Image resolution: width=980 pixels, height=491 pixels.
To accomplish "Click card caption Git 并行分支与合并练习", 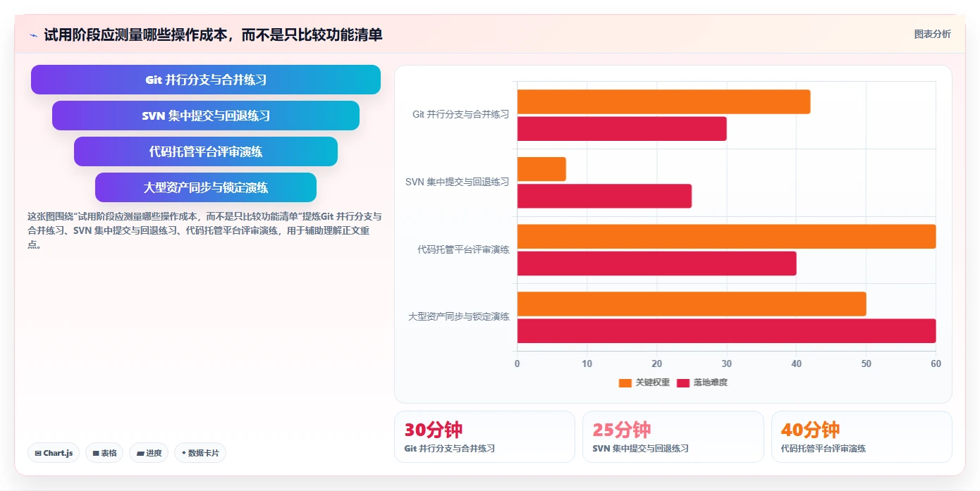I will (x=449, y=448).
